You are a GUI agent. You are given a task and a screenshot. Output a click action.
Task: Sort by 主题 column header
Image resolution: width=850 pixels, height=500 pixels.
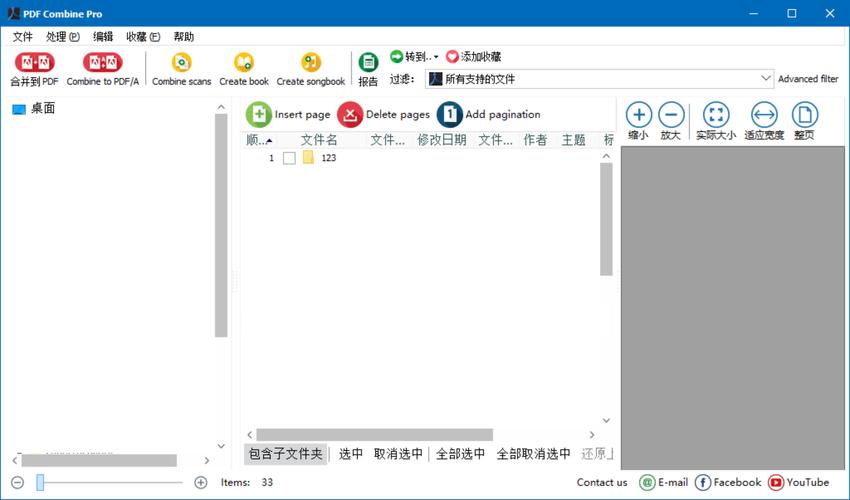574,140
